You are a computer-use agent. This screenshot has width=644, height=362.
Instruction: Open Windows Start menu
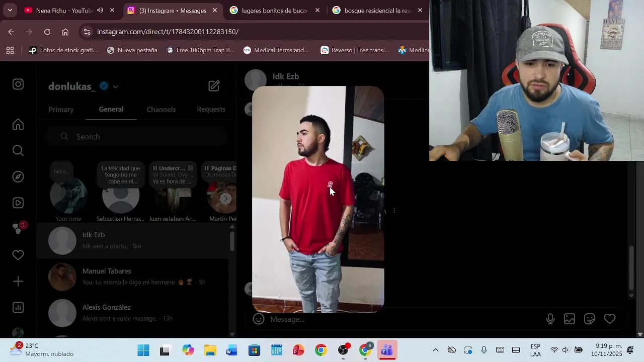tap(143, 350)
